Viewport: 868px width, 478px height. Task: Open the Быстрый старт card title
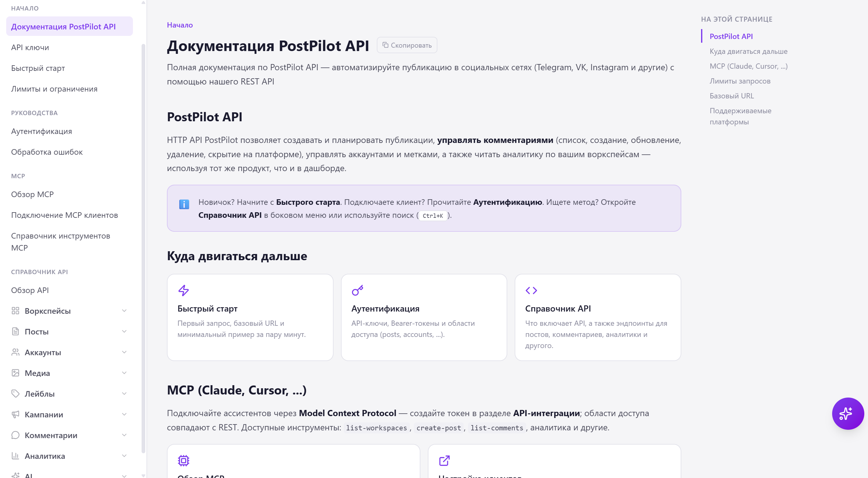pyautogui.click(x=207, y=308)
